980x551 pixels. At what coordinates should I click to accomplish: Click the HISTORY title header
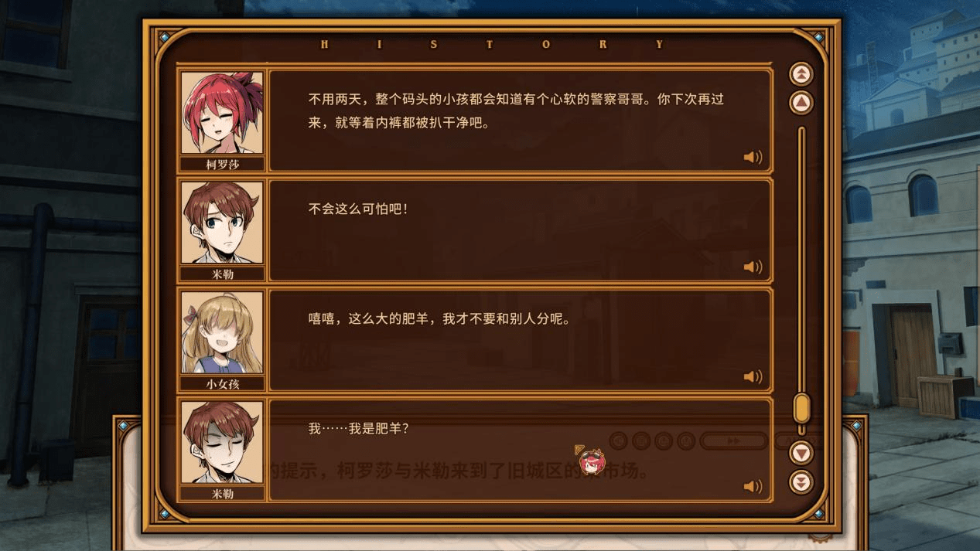[x=493, y=45]
